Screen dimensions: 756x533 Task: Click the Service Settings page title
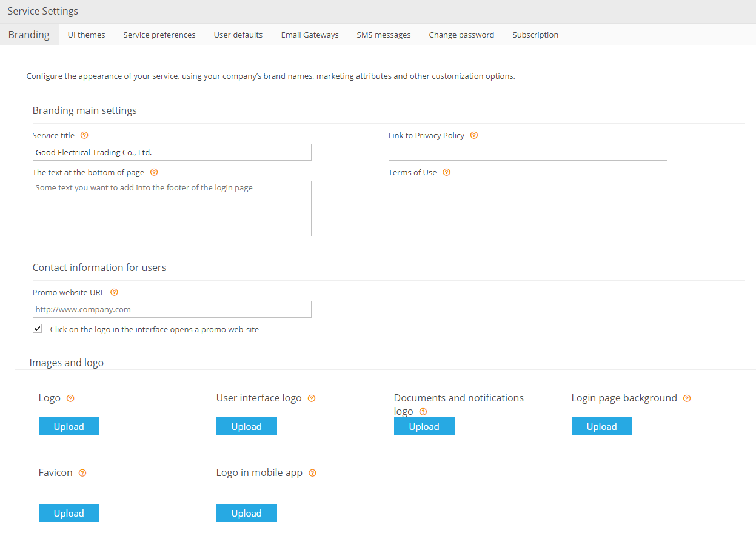point(43,11)
